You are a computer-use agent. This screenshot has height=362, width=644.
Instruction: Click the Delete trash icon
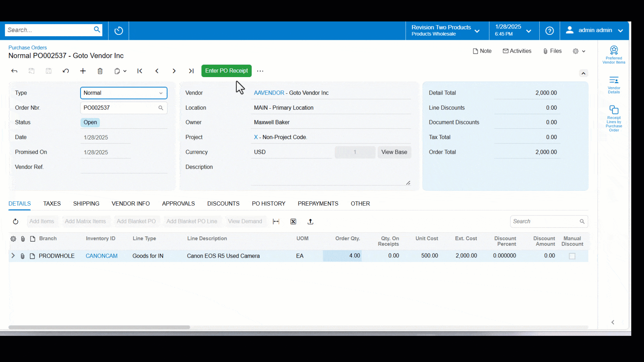click(100, 71)
